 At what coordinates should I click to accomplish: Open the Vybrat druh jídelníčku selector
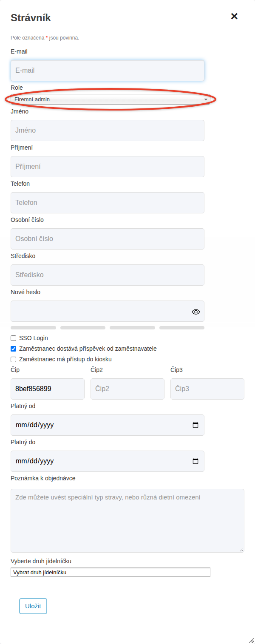click(110, 572)
